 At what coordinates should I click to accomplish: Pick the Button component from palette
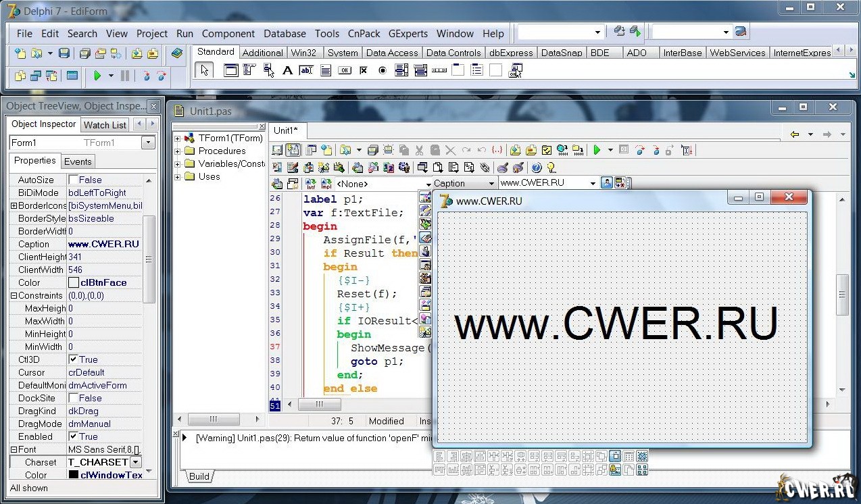tap(345, 70)
